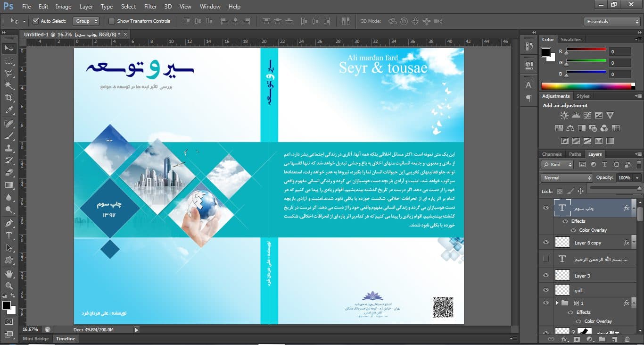Select the Clone Stamp tool
Screen dimensions: 644x345
coord(9,148)
